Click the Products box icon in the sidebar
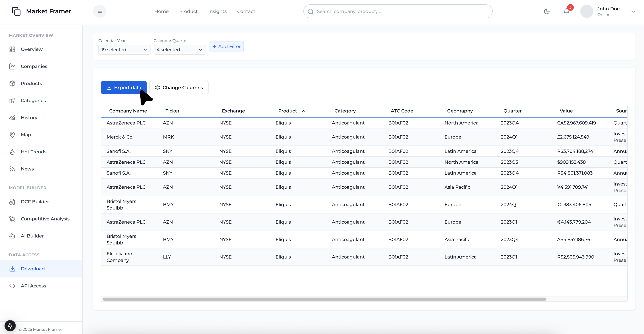644x334 pixels. tap(12, 83)
